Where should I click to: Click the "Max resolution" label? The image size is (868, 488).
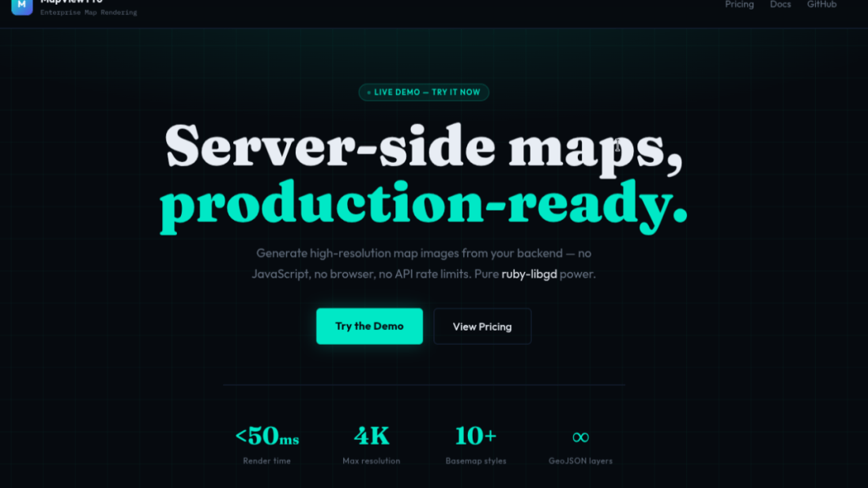tap(372, 461)
